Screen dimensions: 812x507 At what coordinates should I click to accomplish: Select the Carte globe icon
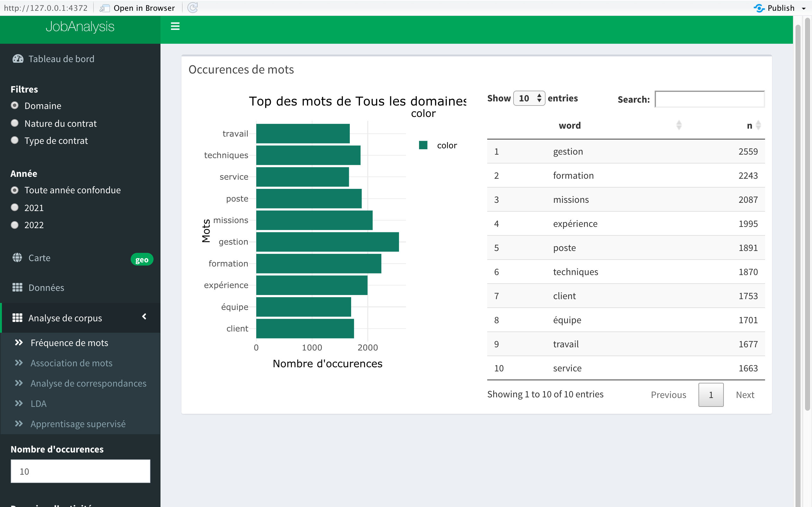(x=17, y=258)
